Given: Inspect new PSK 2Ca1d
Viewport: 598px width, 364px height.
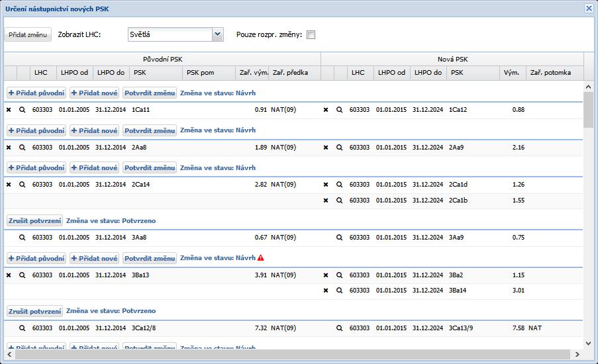Looking at the screenshot, I should [x=339, y=185].
